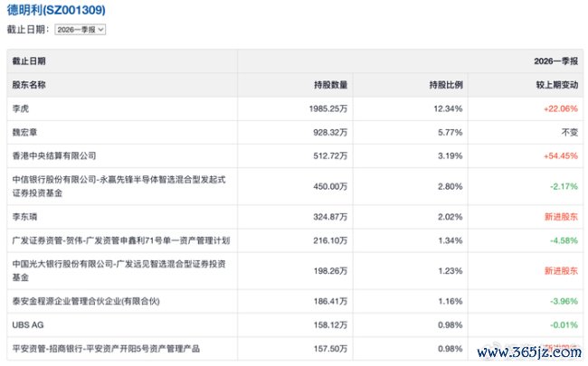Click the 0.98% ratio in UBS AG row
This screenshot has height=366, width=588.
tap(450, 325)
